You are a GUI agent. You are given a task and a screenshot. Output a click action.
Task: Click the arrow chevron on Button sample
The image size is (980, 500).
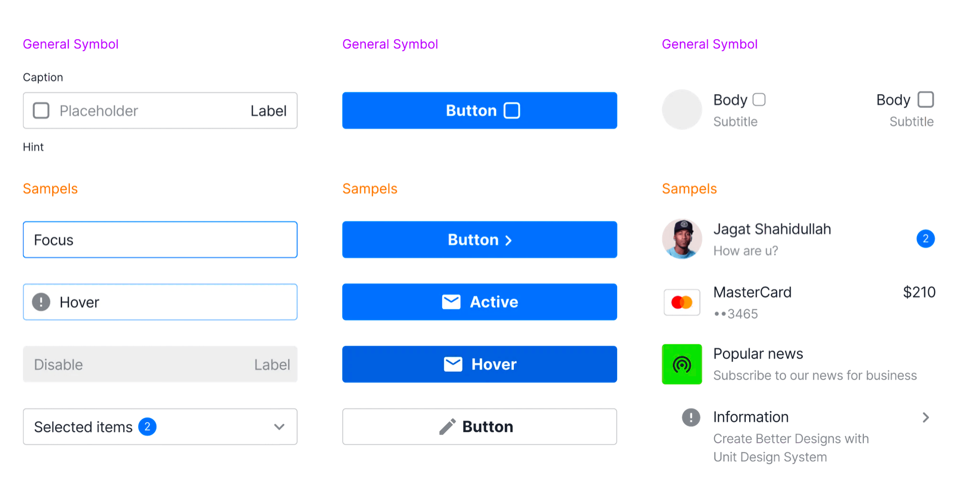pyautogui.click(x=509, y=240)
